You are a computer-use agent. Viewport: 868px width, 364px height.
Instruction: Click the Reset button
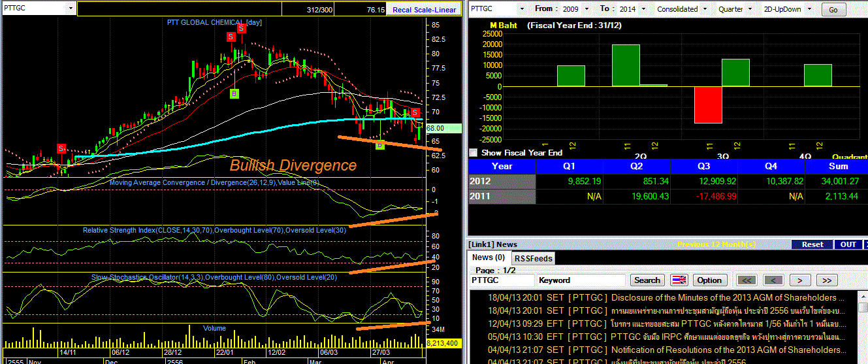(x=812, y=244)
